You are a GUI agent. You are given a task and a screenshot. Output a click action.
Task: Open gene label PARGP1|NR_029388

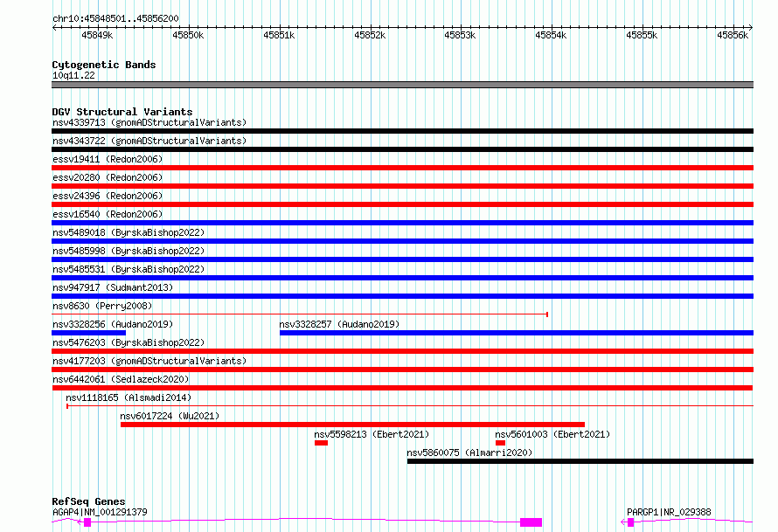point(669,512)
